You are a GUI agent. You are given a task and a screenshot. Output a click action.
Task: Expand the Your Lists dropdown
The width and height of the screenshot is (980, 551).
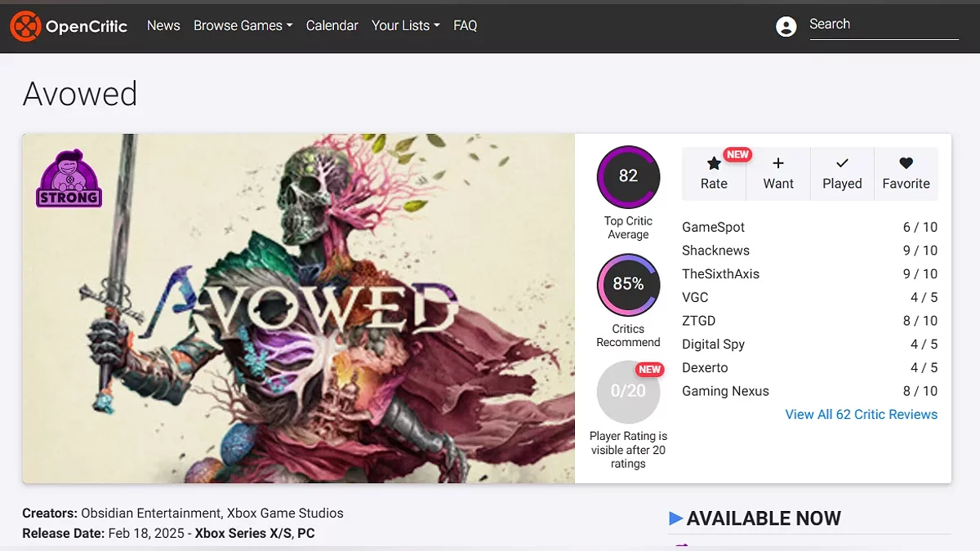405,26
